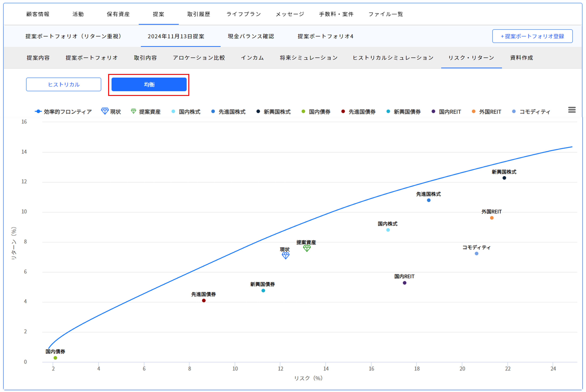586x392 pixels.
Task: Toggle 効率的フロンティア legend series visibility
Action: (68, 112)
